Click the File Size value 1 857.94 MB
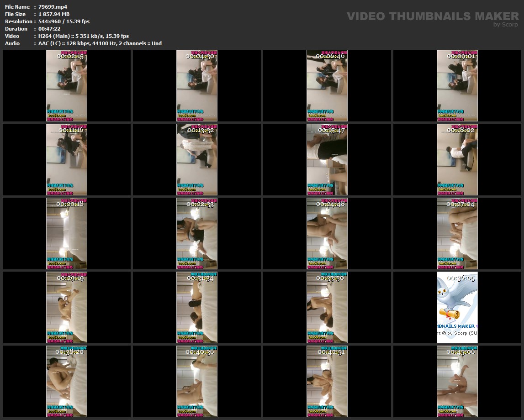The image size is (524, 420). (x=54, y=14)
